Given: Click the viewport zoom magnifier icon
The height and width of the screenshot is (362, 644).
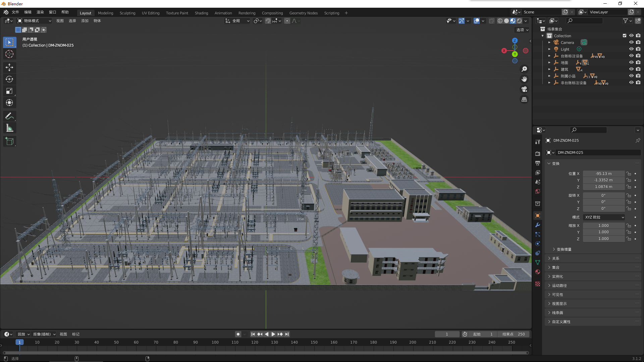Looking at the screenshot, I should [x=524, y=69].
